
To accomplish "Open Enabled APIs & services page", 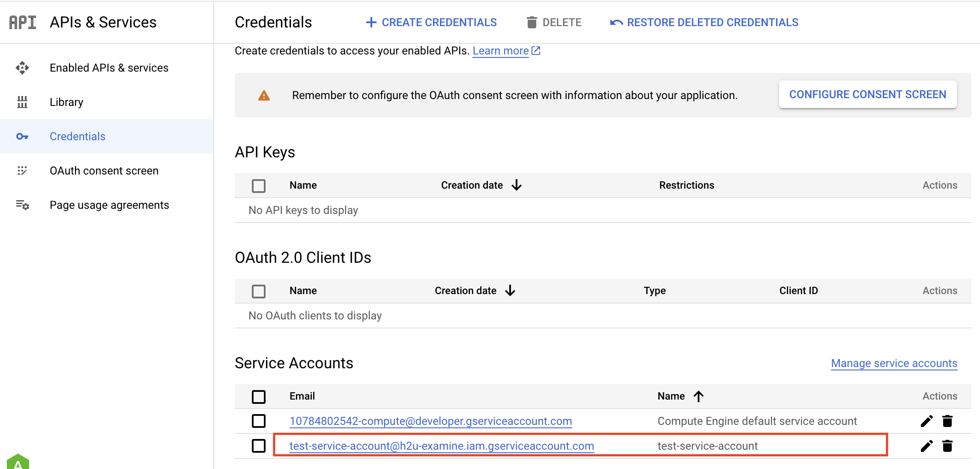I will click(107, 68).
